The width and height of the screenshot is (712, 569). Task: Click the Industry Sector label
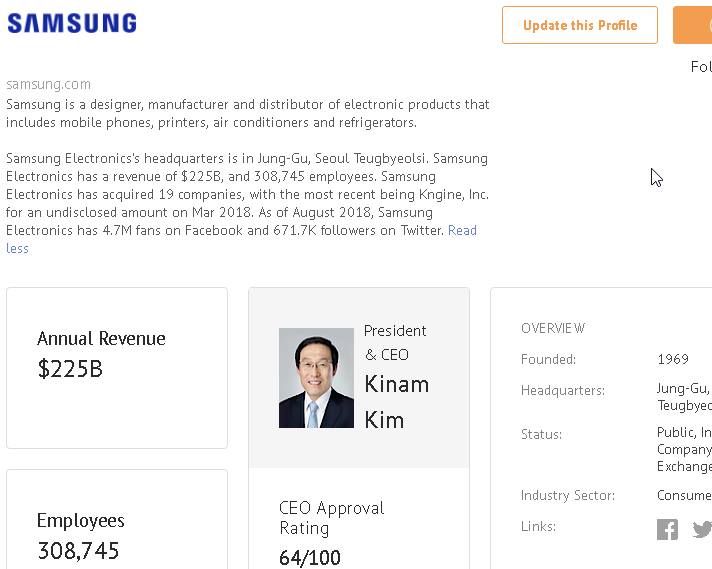[x=568, y=495]
